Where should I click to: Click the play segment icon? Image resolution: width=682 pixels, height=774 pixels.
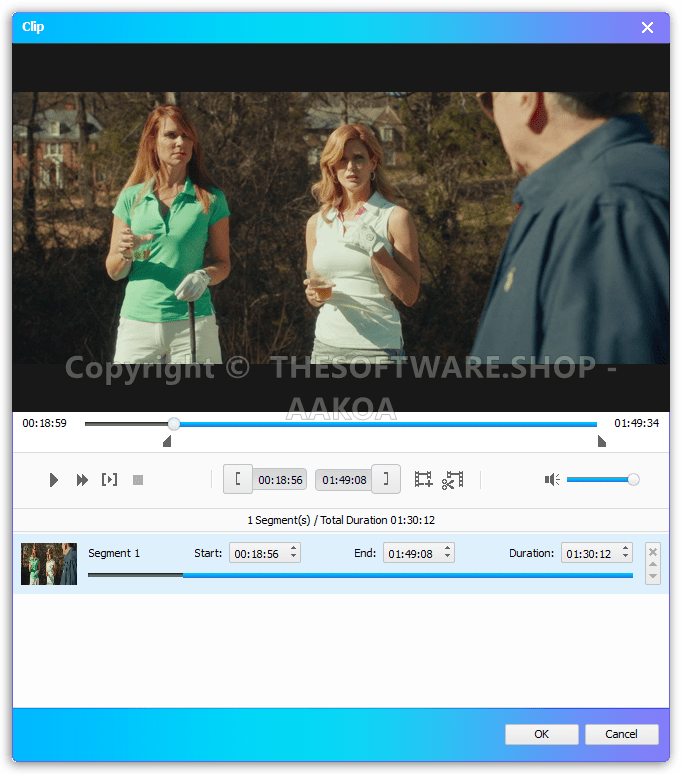[x=109, y=480]
